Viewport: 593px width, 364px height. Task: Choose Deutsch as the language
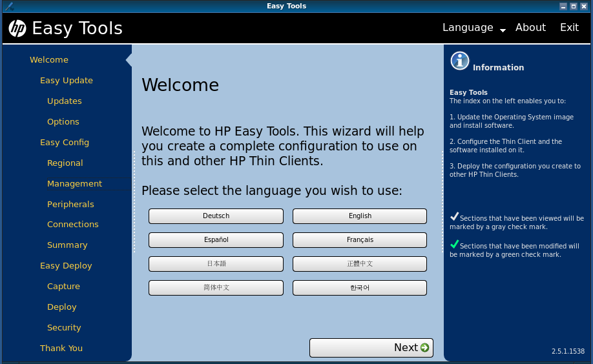pos(216,216)
